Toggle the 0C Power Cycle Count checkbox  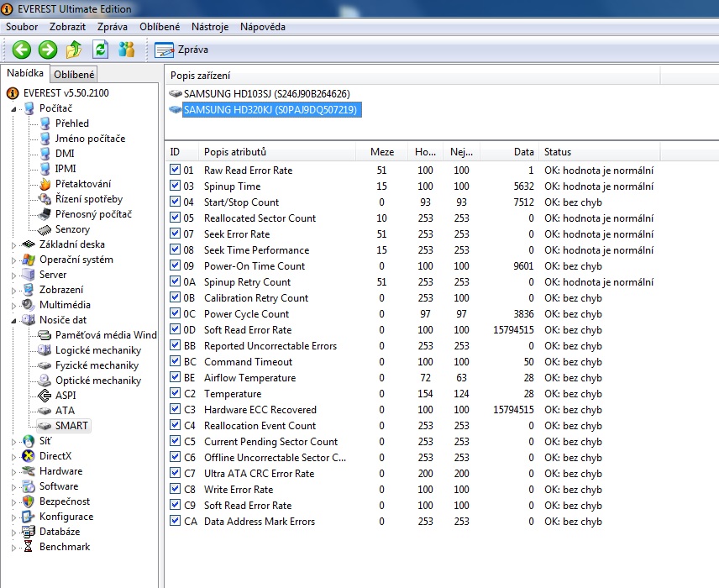(175, 313)
